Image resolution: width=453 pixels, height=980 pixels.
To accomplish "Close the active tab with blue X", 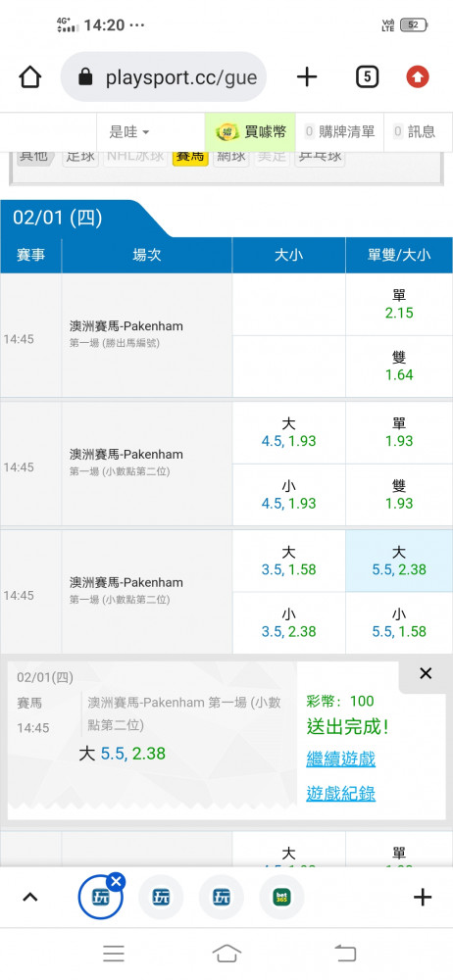I will click(x=117, y=881).
